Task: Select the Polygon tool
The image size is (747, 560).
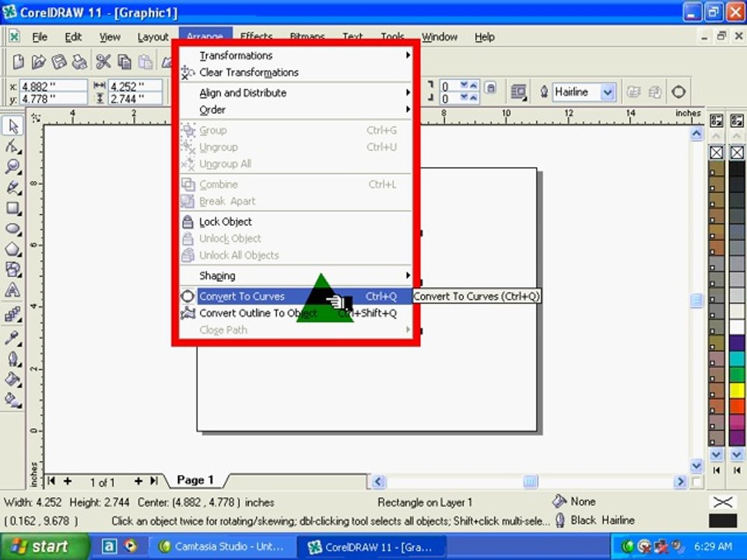Action: 13,249
